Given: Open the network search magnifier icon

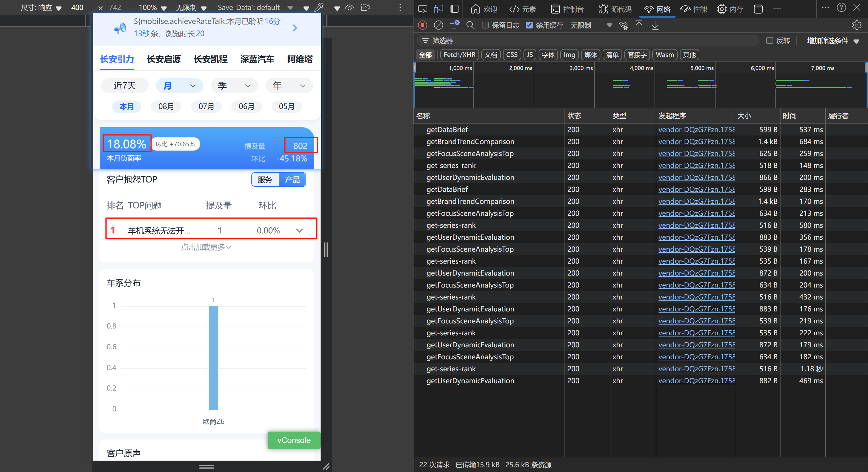Looking at the screenshot, I should (470, 25).
